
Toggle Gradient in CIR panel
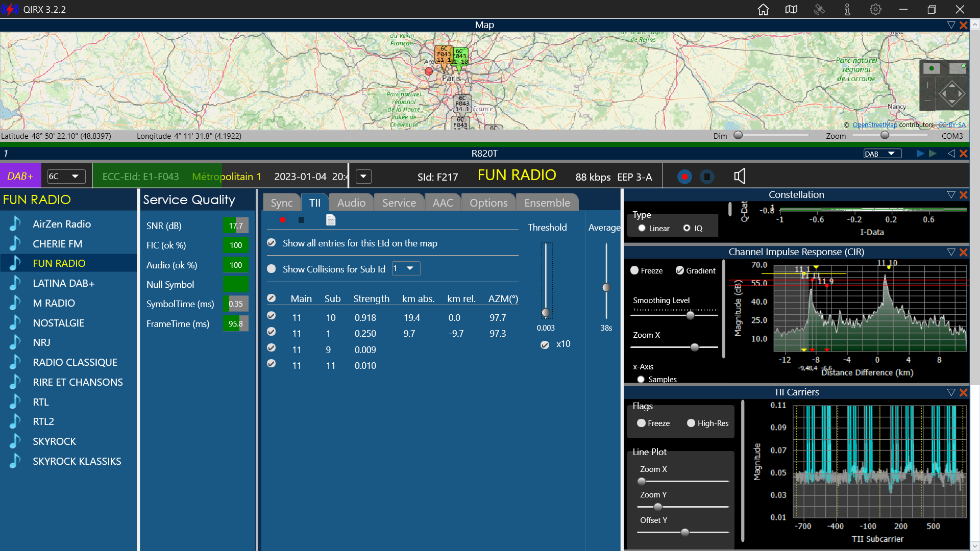coord(680,270)
